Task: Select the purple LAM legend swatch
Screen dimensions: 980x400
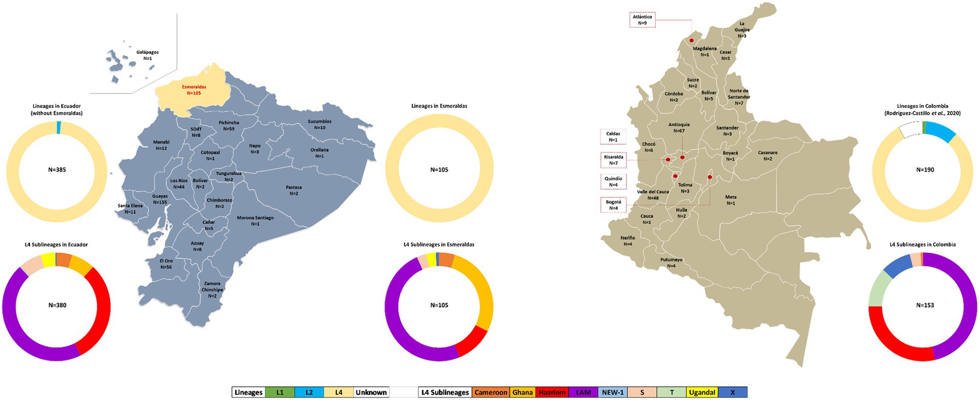Action: click(x=583, y=392)
